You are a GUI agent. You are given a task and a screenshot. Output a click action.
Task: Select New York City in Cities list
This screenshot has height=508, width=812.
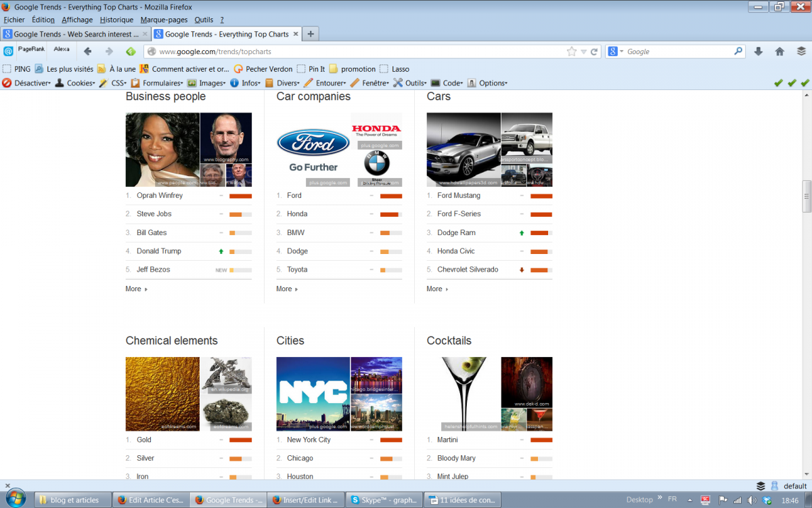(309, 440)
